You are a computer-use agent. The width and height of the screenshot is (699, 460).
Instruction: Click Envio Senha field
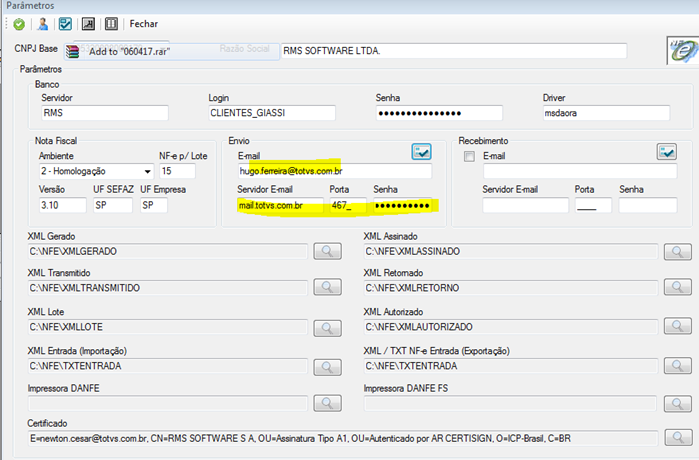(x=403, y=205)
